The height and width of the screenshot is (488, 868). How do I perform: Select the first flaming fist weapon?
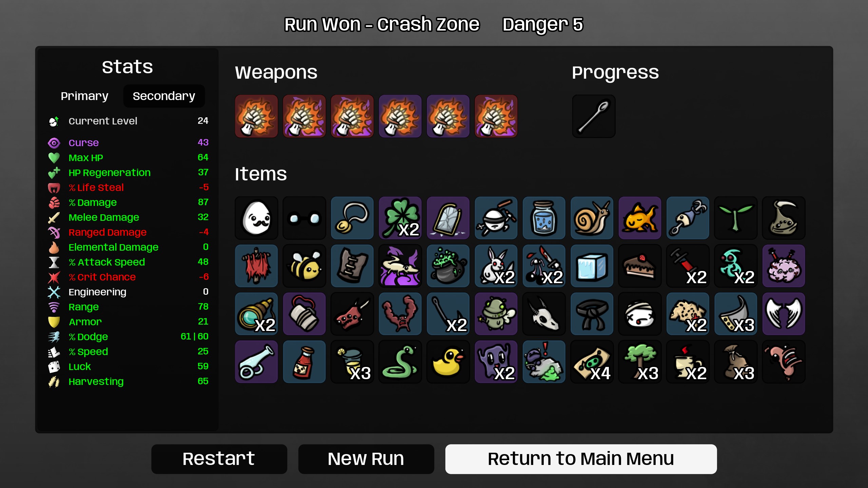[256, 116]
